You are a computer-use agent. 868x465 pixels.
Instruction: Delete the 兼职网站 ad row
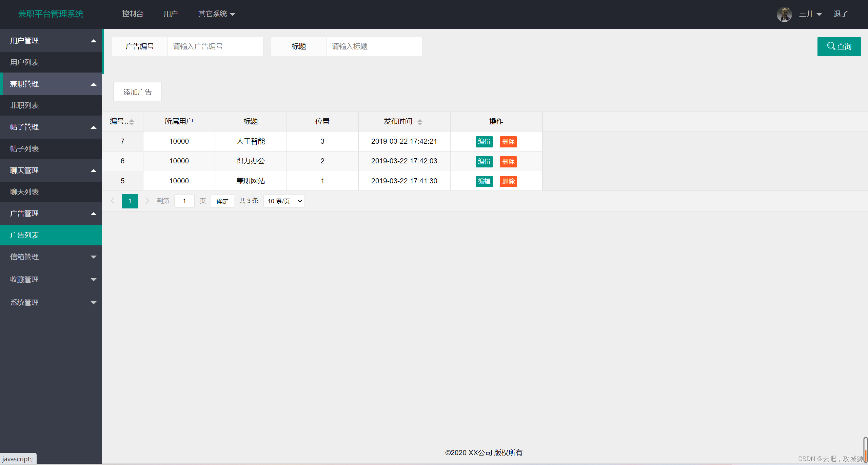[x=508, y=181]
